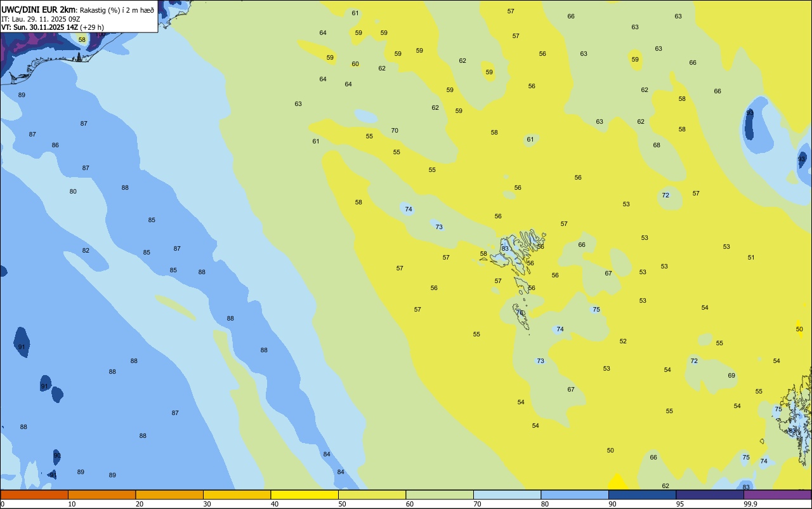Screen dimensions: 812x509
Task: Click the 50–60 pale yellow legend swatch
Action: pyautogui.click(x=372, y=494)
